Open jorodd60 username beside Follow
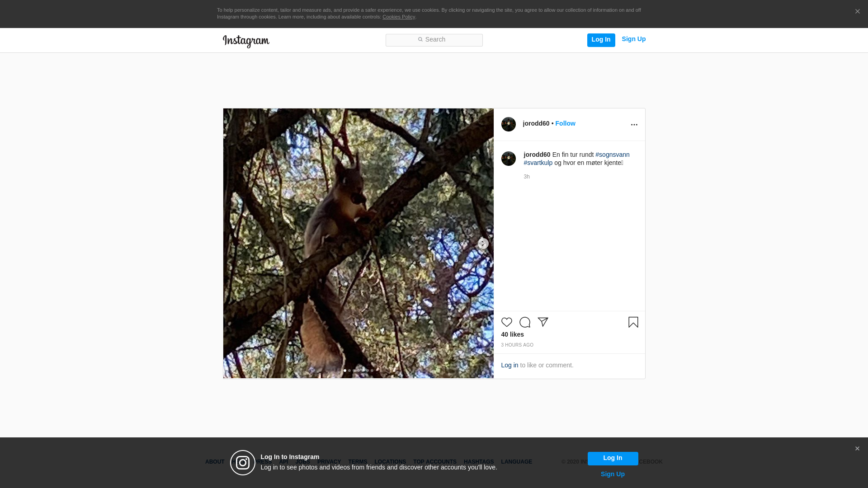Viewport: 868px width, 488px height. [536, 123]
